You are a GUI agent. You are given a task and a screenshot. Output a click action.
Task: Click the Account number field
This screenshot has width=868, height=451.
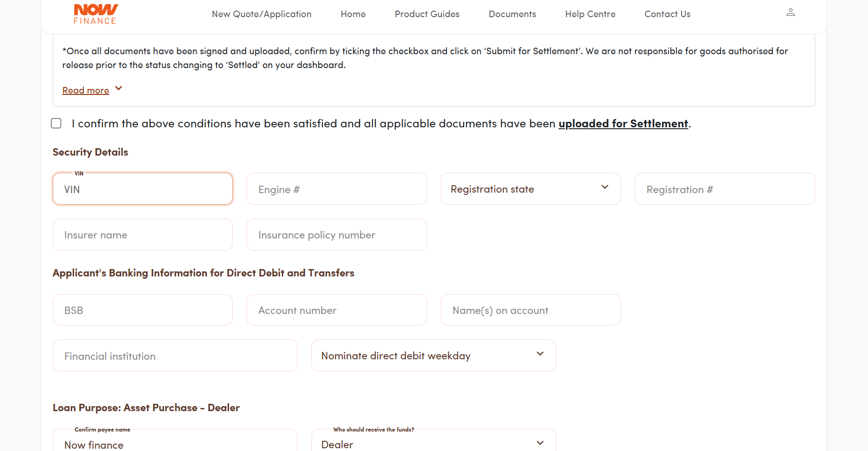(x=336, y=310)
